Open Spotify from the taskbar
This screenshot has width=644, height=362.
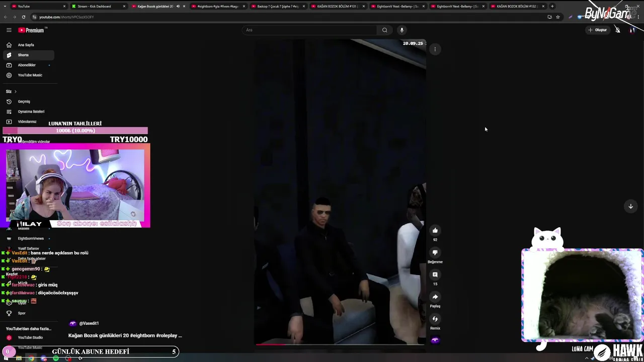[x=56, y=358]
